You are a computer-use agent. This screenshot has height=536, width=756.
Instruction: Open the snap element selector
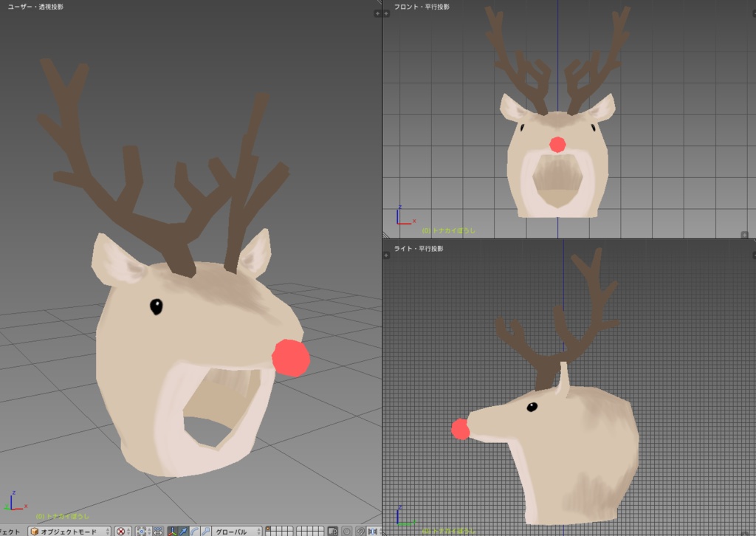[374, 531]
